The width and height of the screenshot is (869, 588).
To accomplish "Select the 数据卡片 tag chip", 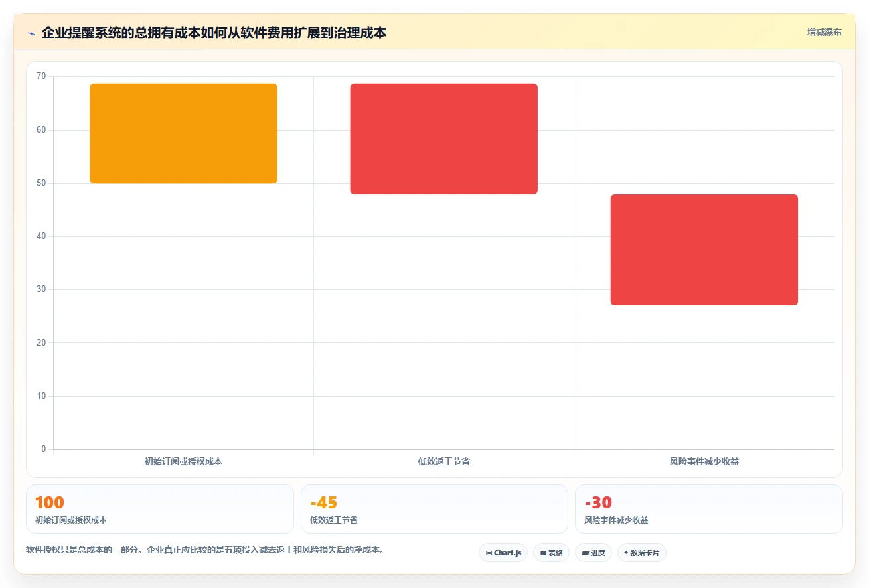I will coord(641,553).
